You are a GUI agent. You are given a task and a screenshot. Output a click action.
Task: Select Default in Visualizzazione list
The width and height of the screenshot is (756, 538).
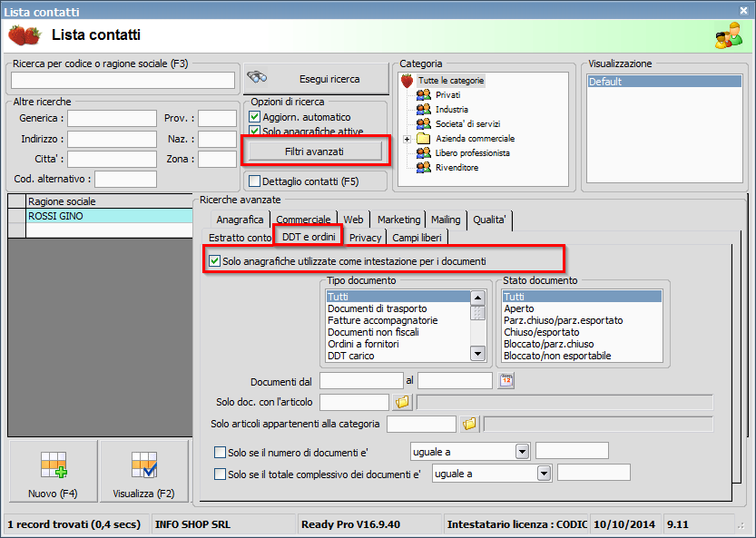tap(664, 82)
